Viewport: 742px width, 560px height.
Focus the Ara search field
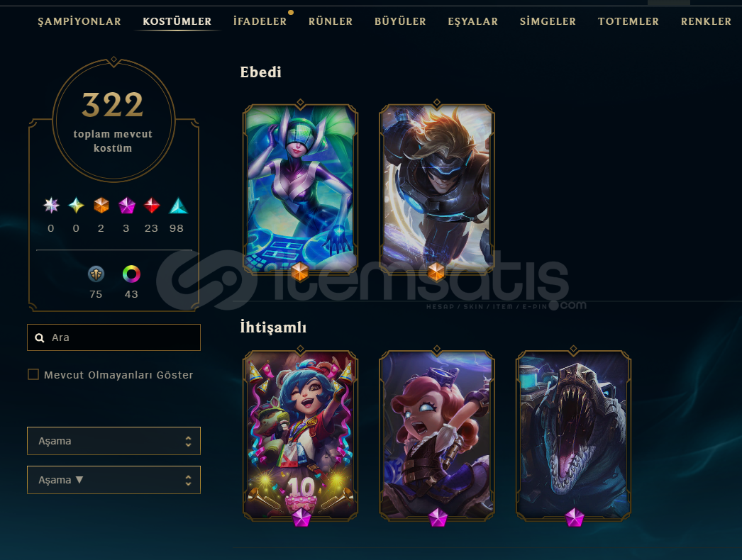tap(113, 337)
